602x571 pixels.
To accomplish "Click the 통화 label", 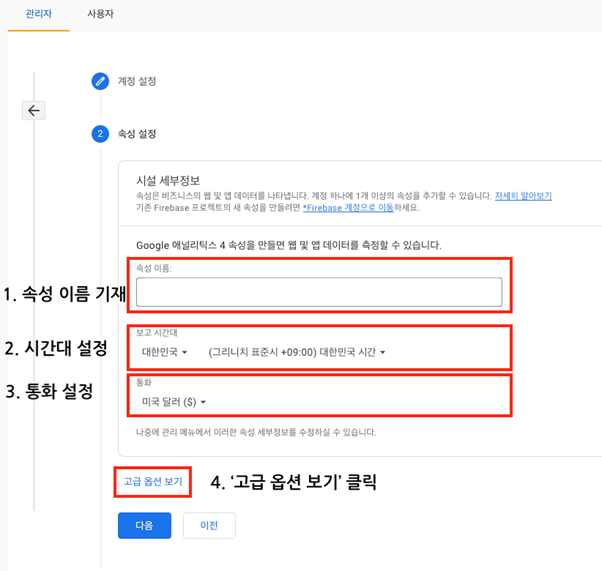I will [144, 382].
